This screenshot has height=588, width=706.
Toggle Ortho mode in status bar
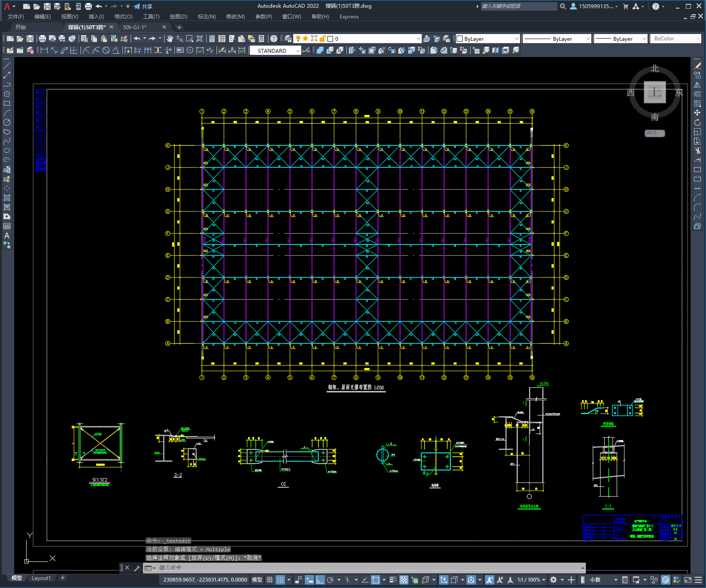[320, 580]
